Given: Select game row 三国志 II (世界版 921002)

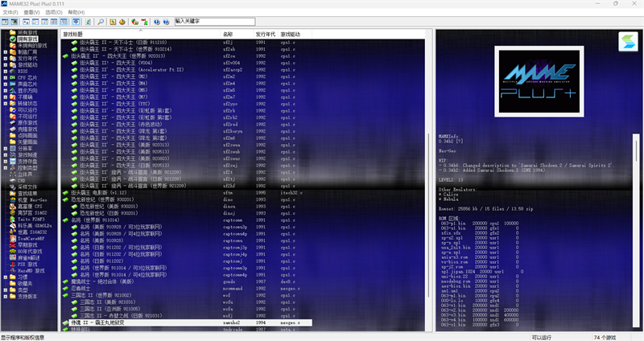Looking at the screenshot, I should [x=187, y=295].
